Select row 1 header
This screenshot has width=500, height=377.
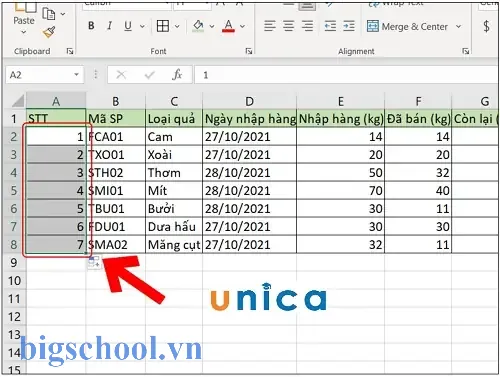click(x=14, y=118)
